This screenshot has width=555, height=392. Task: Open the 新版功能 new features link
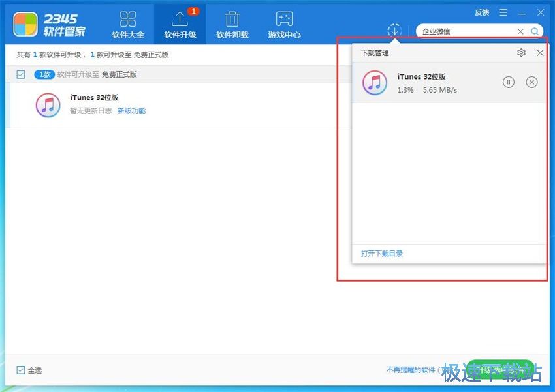pyautogui.click(x=131, y=111)
